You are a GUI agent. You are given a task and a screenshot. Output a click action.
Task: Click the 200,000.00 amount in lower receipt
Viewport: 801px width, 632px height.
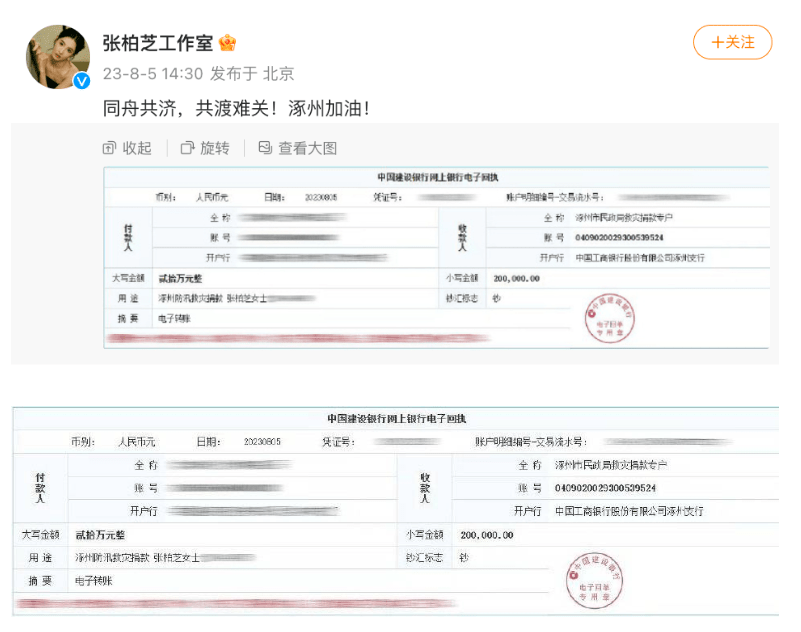484,535
